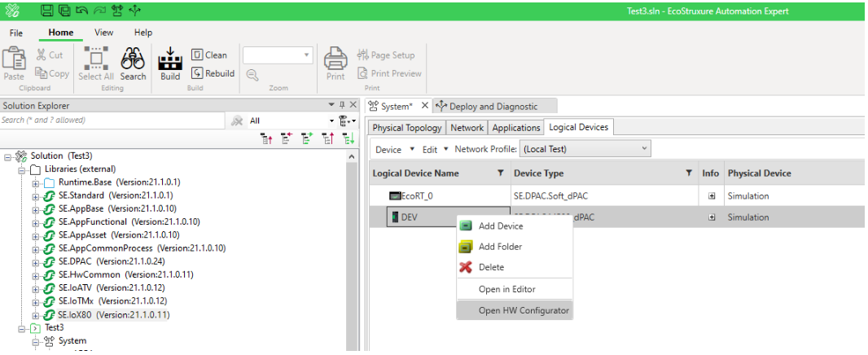868x355 pixels.
Task: Click the Rebuild button
Action: pos(213,73)
